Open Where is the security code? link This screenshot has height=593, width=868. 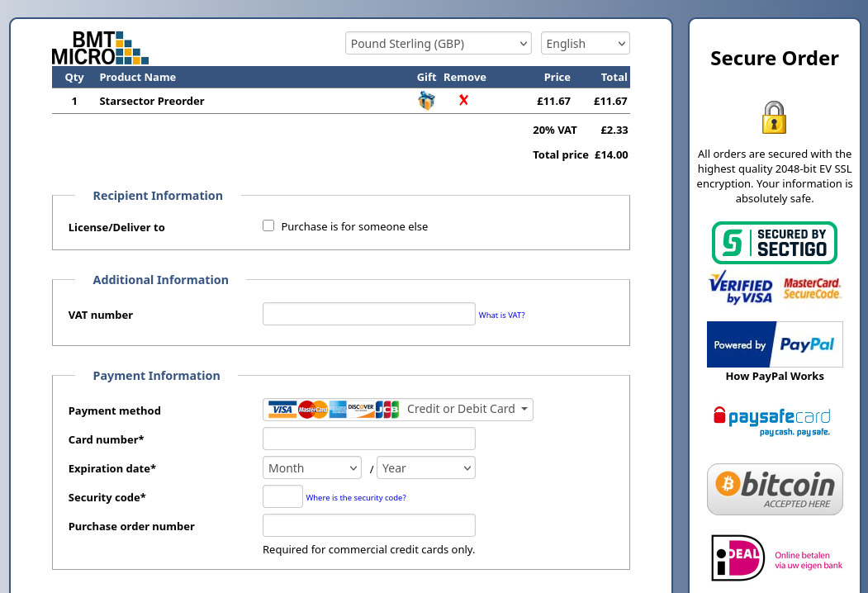click(356, 498)
